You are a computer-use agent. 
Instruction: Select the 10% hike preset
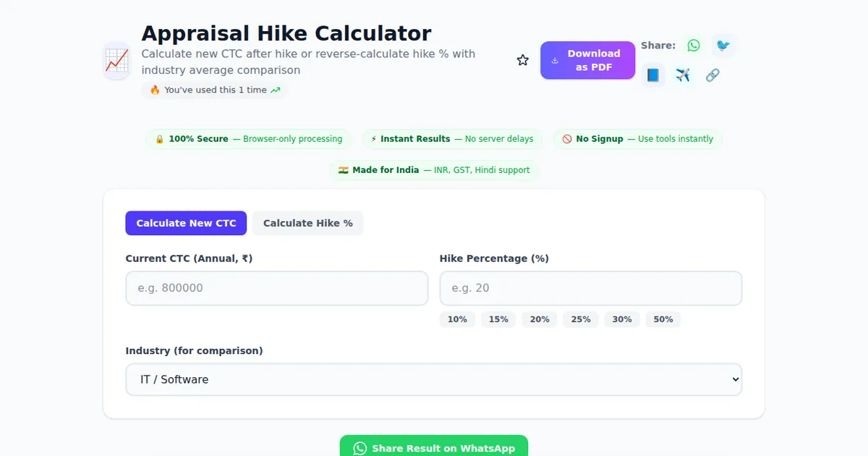pyautogui.click(x=457, y=319)
